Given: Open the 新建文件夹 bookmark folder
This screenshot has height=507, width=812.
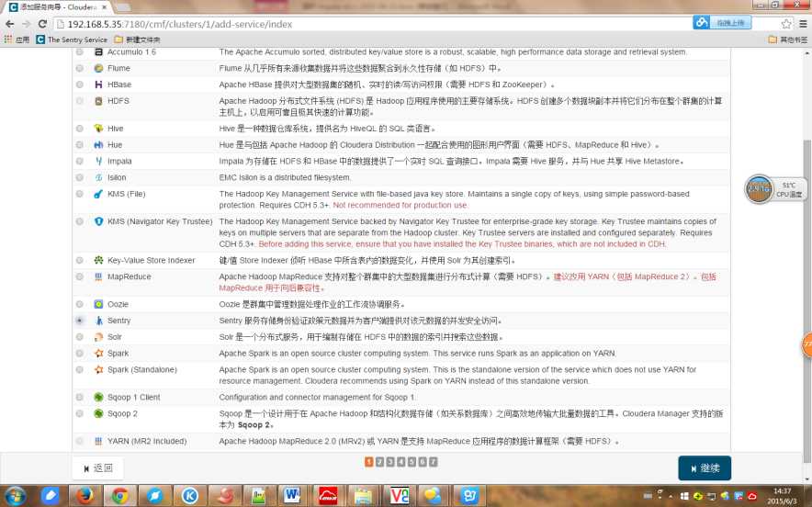Looking at the screenshot, I should tap(137, 39).
